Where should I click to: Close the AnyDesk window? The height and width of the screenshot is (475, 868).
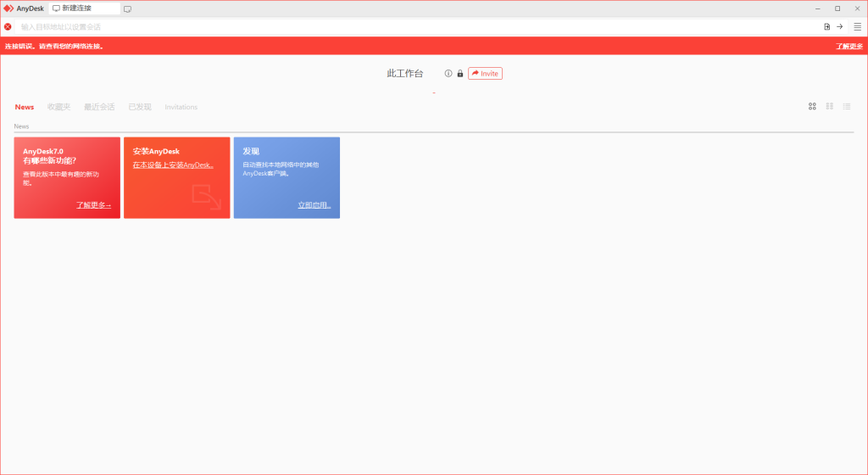pyautogui.click(x=858, y=8)
